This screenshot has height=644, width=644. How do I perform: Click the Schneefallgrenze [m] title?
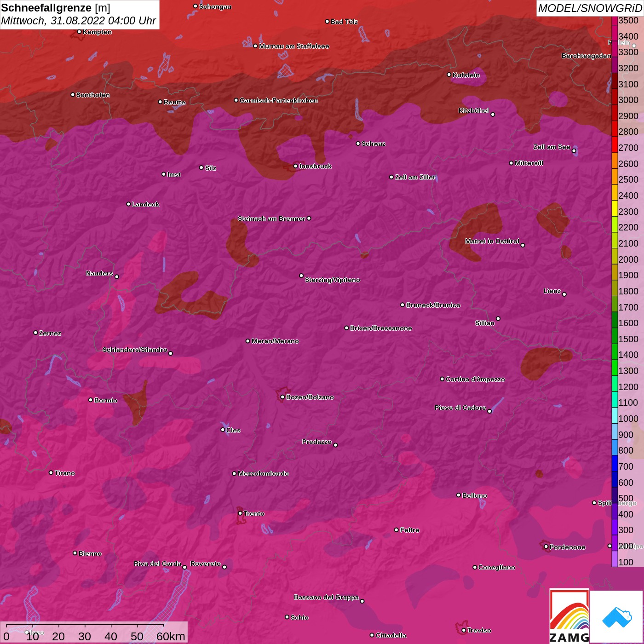pyautogui.click(x=56, y=8)
